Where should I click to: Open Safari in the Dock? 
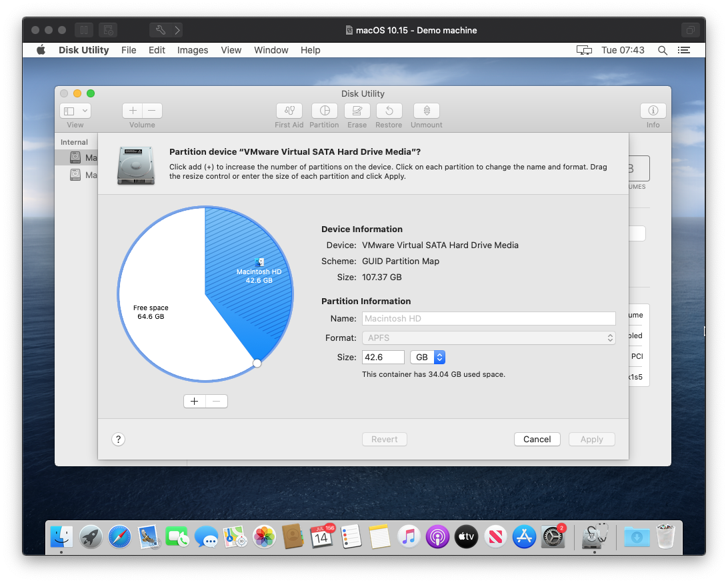(x=119, y=537)
